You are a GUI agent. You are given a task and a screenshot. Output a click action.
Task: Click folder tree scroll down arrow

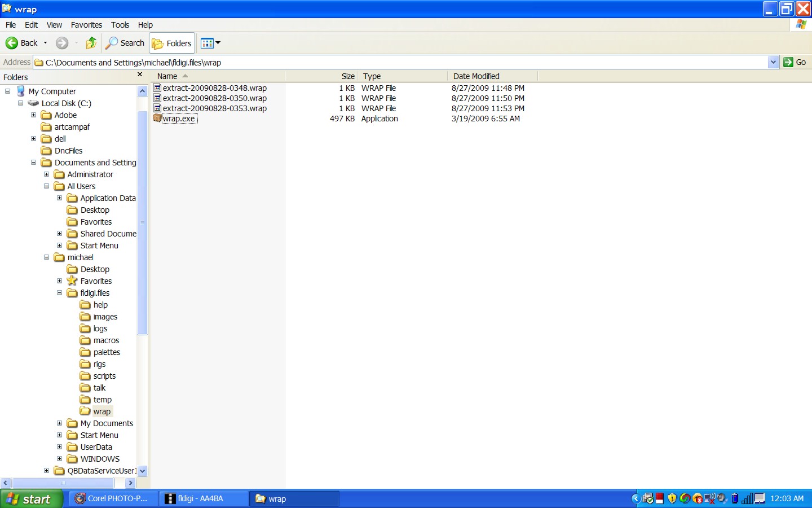pyautogui.click(x=142, y=471)
